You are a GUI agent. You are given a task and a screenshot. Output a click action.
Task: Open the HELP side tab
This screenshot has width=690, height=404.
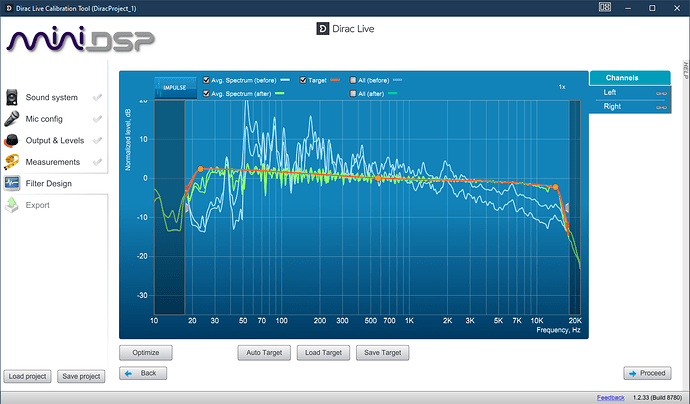coord(685,70)
